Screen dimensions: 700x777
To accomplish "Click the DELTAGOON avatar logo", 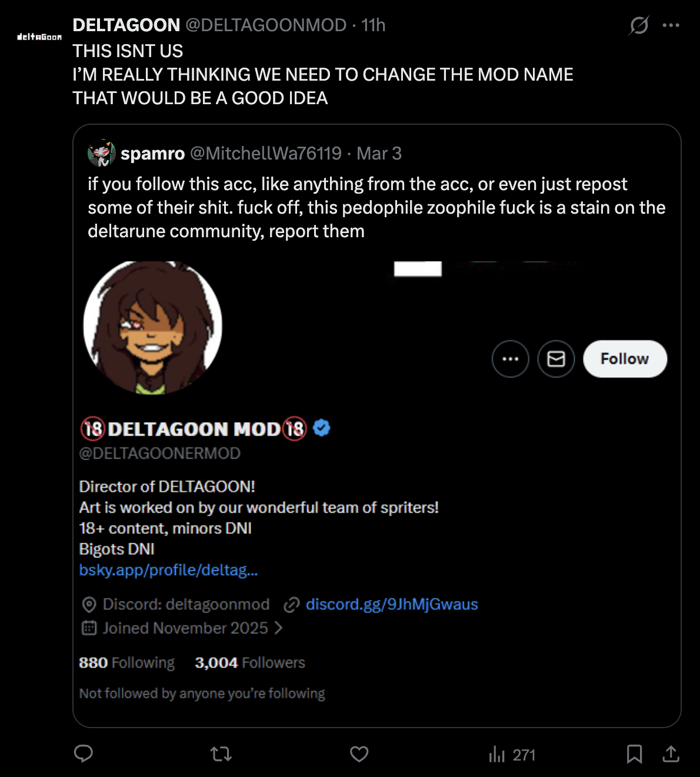I will (39, 37).
